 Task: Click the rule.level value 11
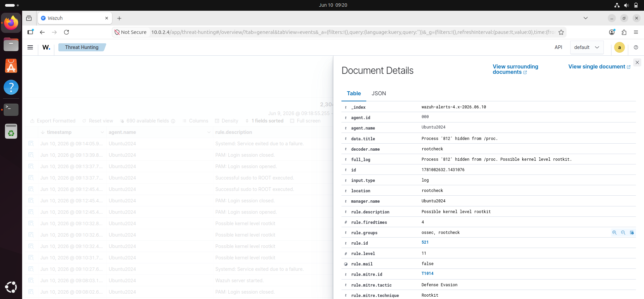pyautogui.click(x=424, y=253)
